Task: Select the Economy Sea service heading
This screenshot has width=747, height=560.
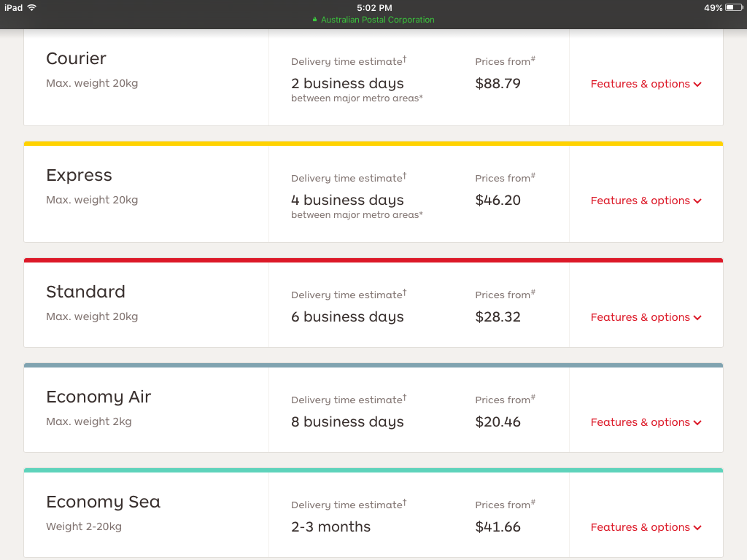Action: click(103, 502)
